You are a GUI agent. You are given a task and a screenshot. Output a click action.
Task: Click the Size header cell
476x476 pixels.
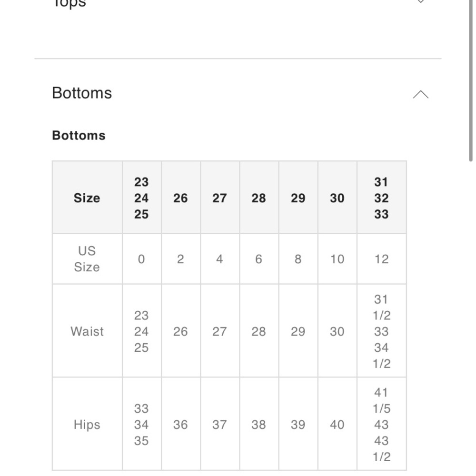pyautogui.click(x=87, y=198)
